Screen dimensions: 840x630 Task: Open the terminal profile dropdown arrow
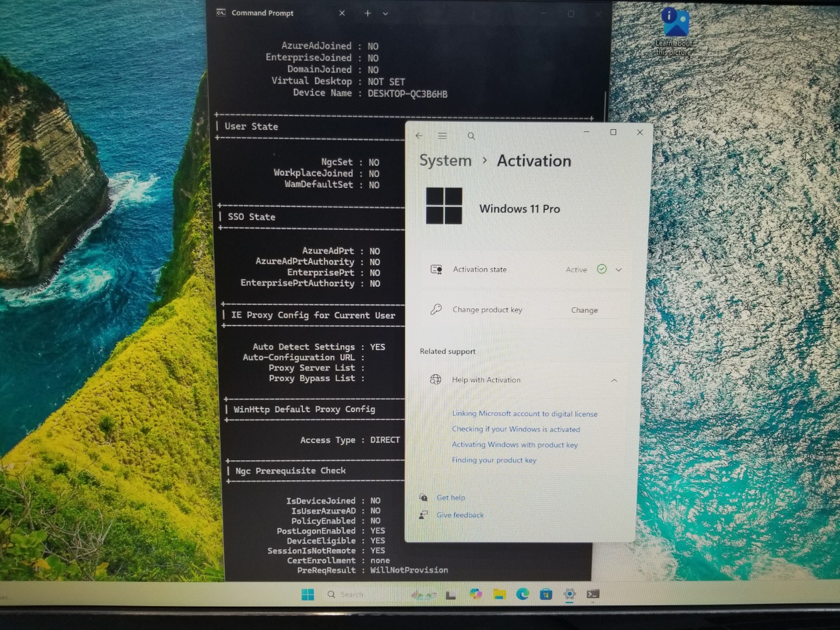pyautogui.click(x=385, y=14)
